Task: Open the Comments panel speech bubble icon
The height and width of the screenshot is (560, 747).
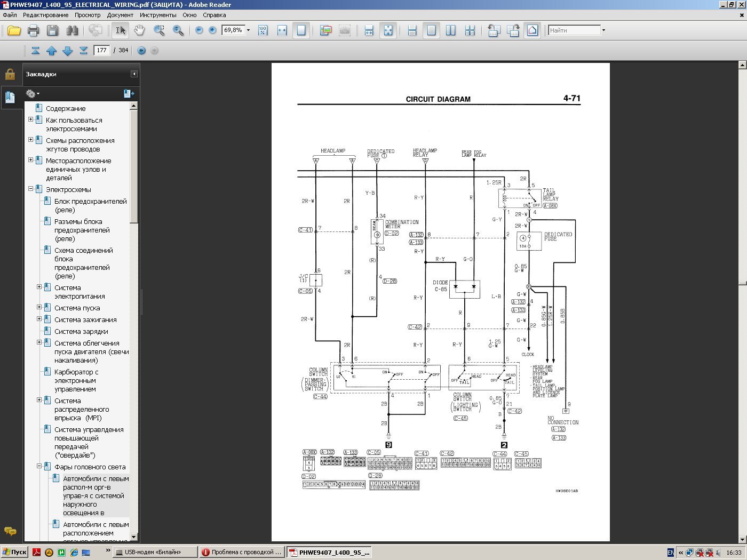Action: point(10,531)
